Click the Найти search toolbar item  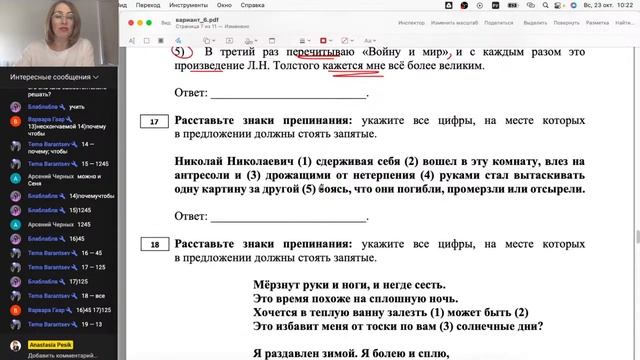point(624,23)
